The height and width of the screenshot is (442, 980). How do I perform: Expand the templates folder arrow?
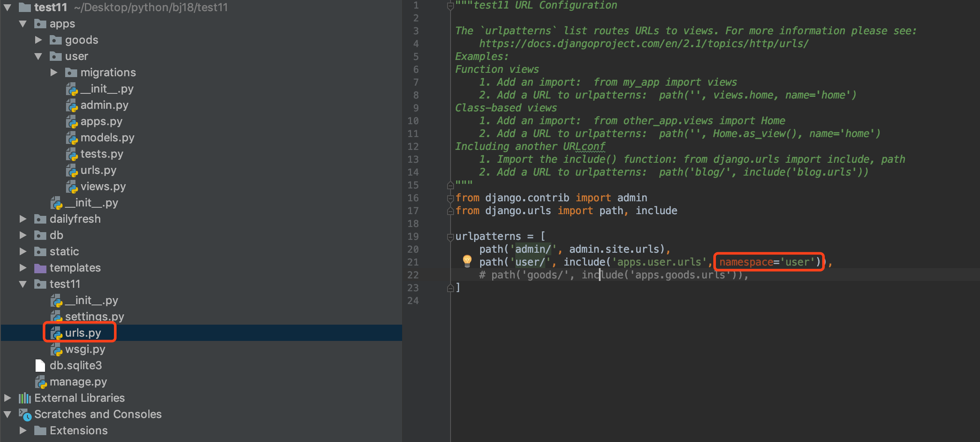click(x=23, y=268)
